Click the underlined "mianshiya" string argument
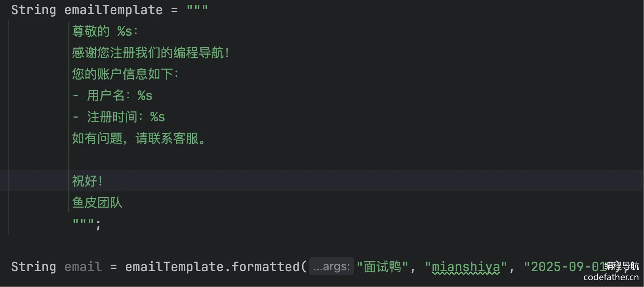The width and height of the screenshot is (644, 287). click(x=466, y=267)
